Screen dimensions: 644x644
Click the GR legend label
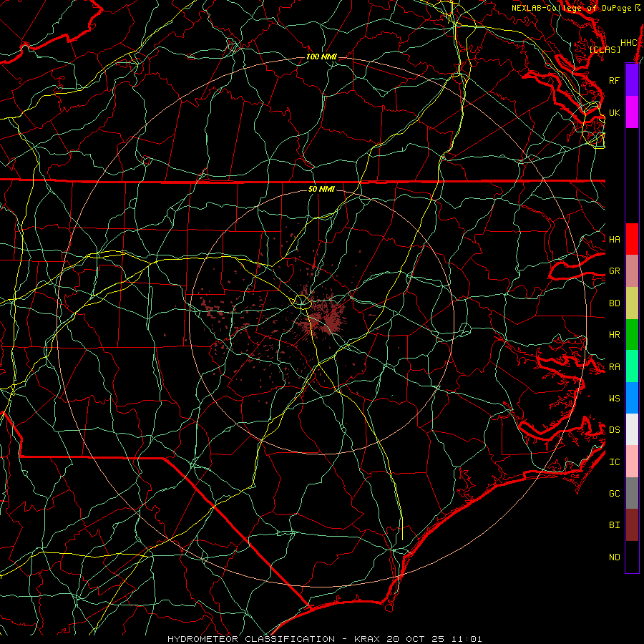pos(614,271)
